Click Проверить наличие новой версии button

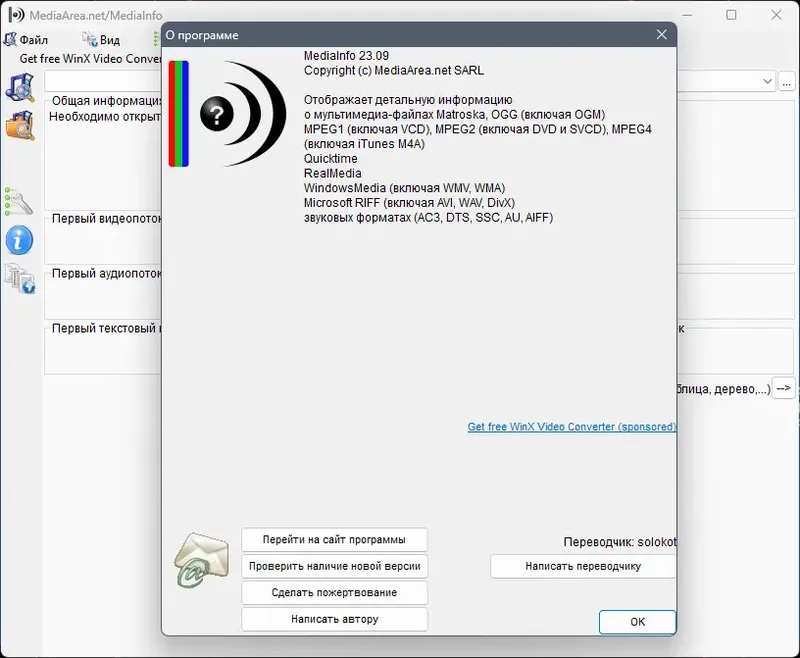tap(334, 566)
